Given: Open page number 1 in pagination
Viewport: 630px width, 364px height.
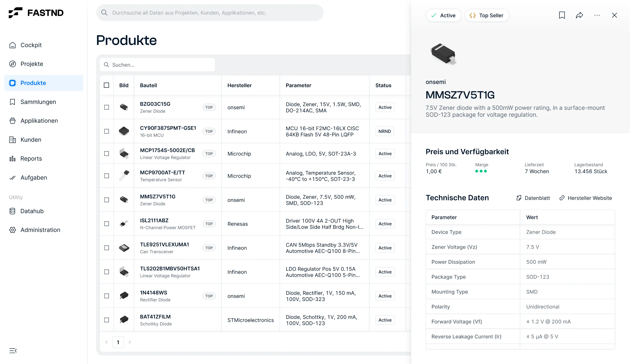Looking at the screenshot, I should pos(118,342).
